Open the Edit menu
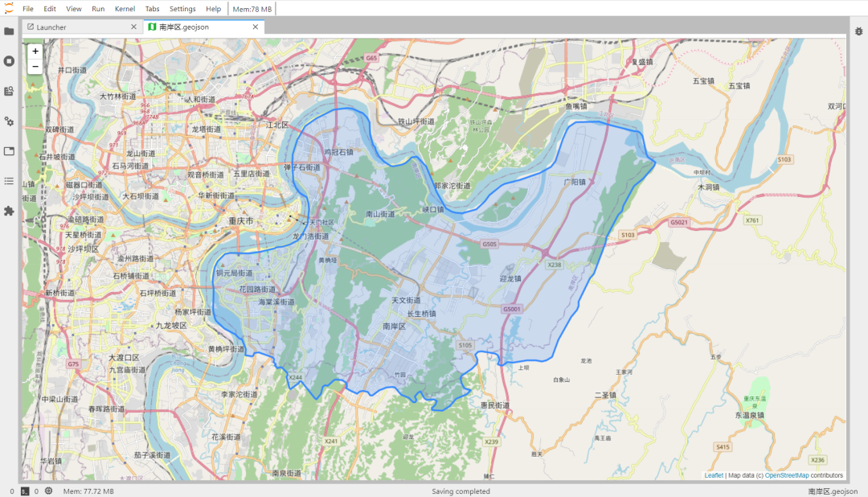This screenshot has width=868, height=497. coord(50,9)
